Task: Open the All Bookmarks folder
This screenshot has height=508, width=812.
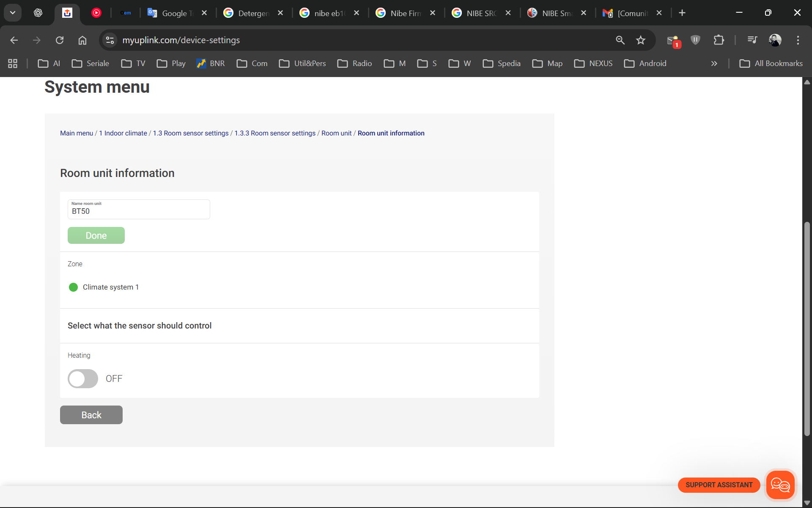Action: click(771, 63)
